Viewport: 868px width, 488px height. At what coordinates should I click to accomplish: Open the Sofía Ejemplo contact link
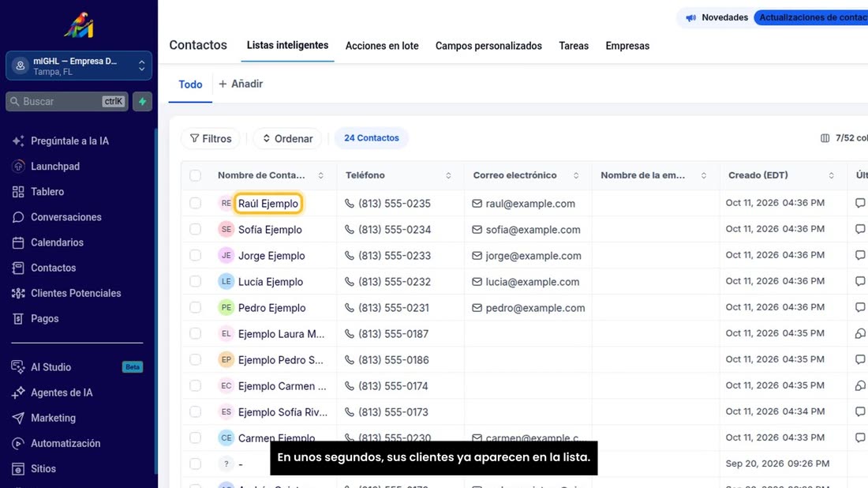[270, 229]
